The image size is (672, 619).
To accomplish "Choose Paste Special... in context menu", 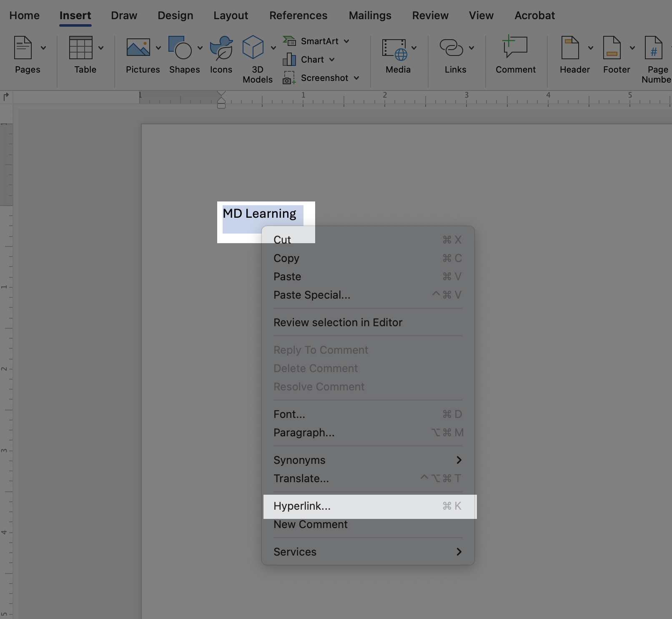I will [x=312, y=295].
